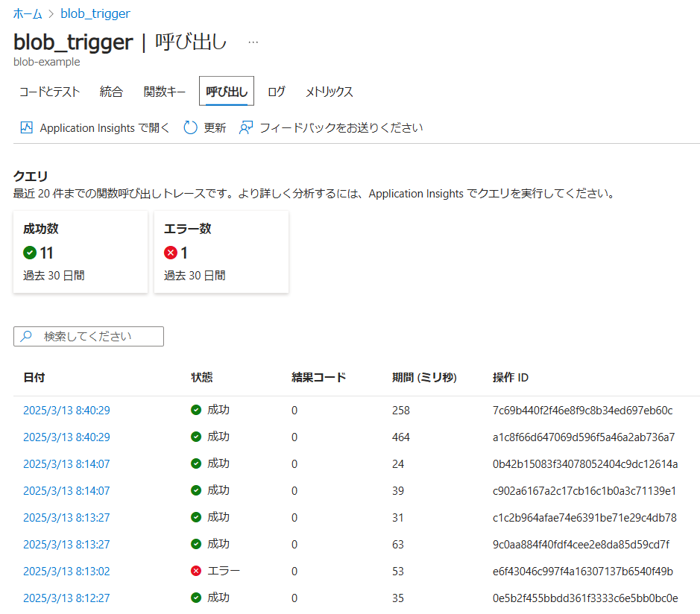Open invocation with 39 ms duration
The height and width of the screenshot is (614, 700).
66,490
